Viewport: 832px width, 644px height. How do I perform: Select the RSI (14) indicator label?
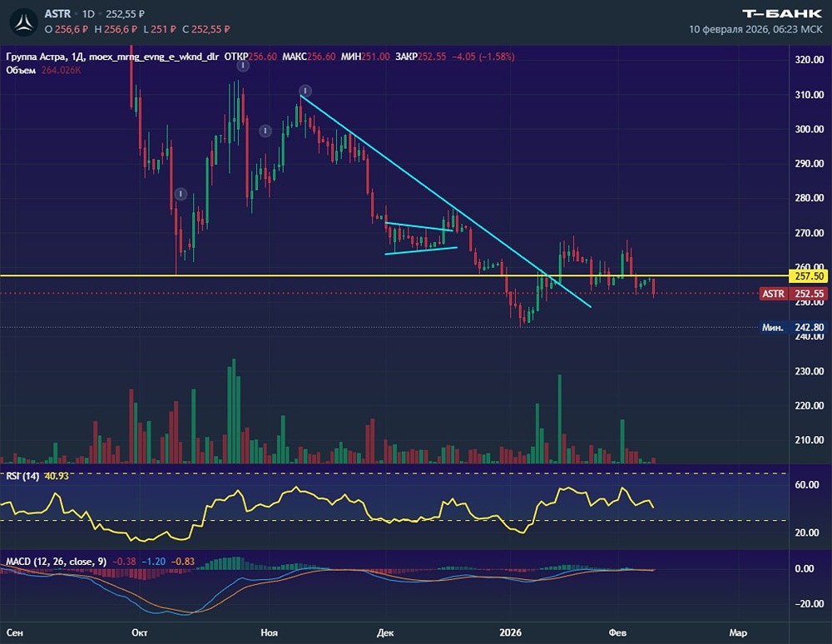point(22,476)
